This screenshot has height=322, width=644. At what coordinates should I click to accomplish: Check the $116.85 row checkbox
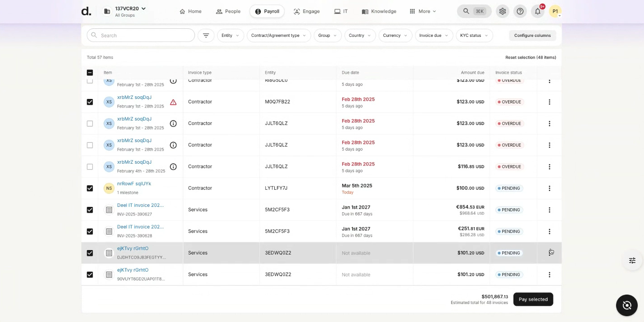click(x=90, y=167)
